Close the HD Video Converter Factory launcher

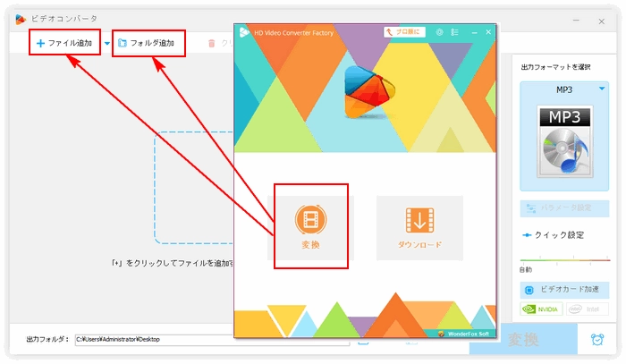coord(488,32)
